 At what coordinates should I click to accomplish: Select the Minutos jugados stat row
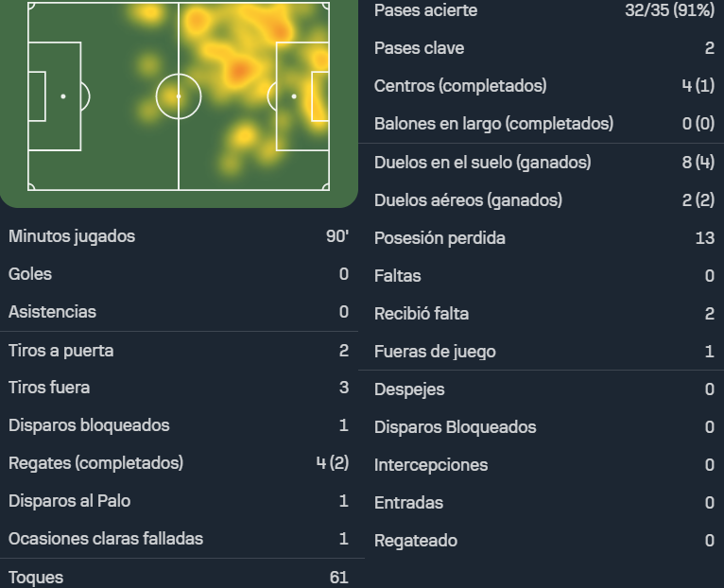tap(179, 236)
